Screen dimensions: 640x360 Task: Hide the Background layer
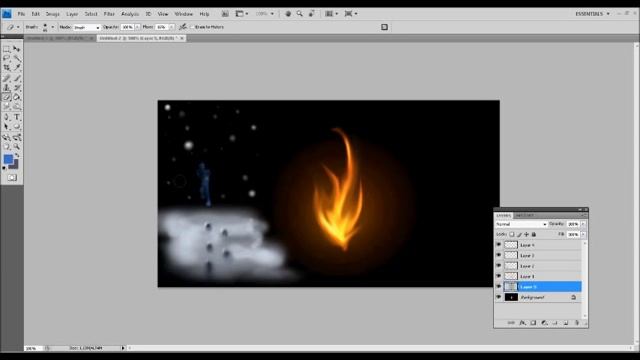pyautogui.click(x=498, y=297)
